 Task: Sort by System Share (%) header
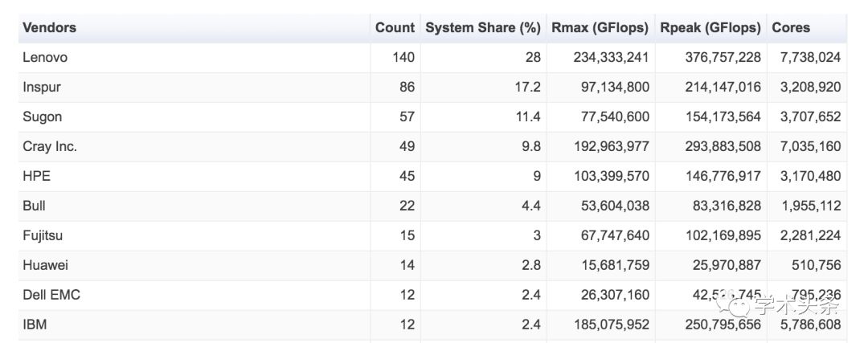tap(483, 27)
